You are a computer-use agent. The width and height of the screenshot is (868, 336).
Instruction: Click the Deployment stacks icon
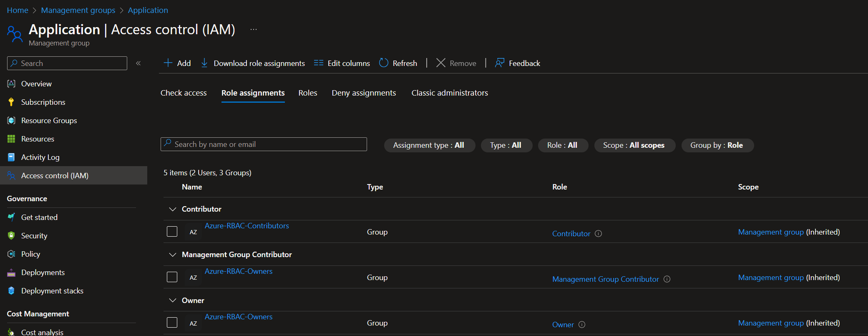[11, 291]
